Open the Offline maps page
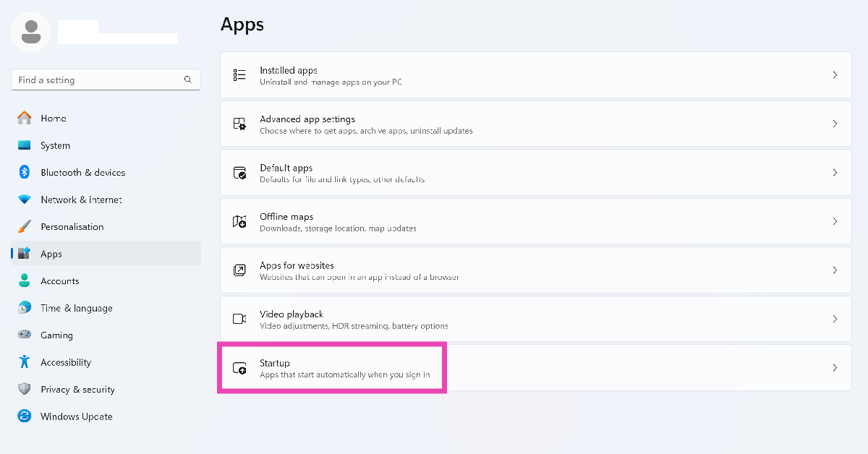 click(x=536, y=221)
